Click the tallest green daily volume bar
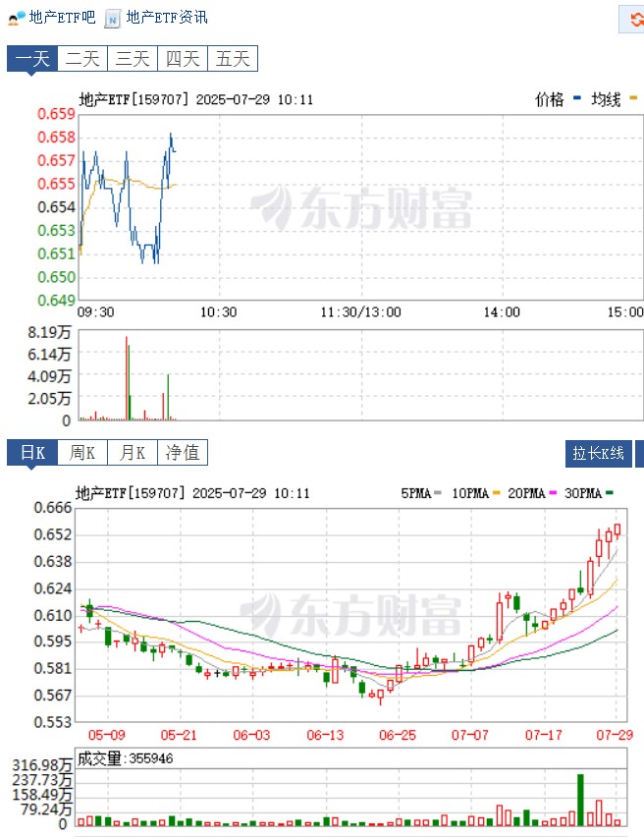This screenshot has height=837, width=644. pyautogui.click(x=580, y=801)
